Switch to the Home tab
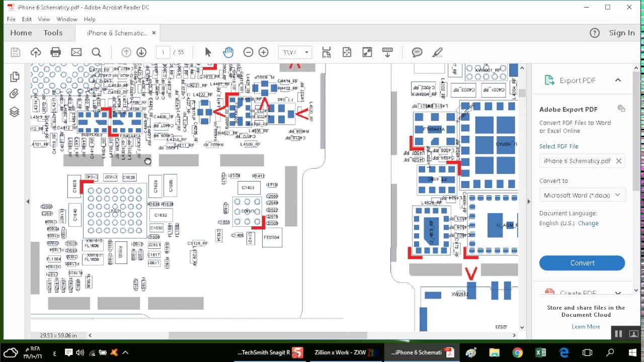 point(21,33)
